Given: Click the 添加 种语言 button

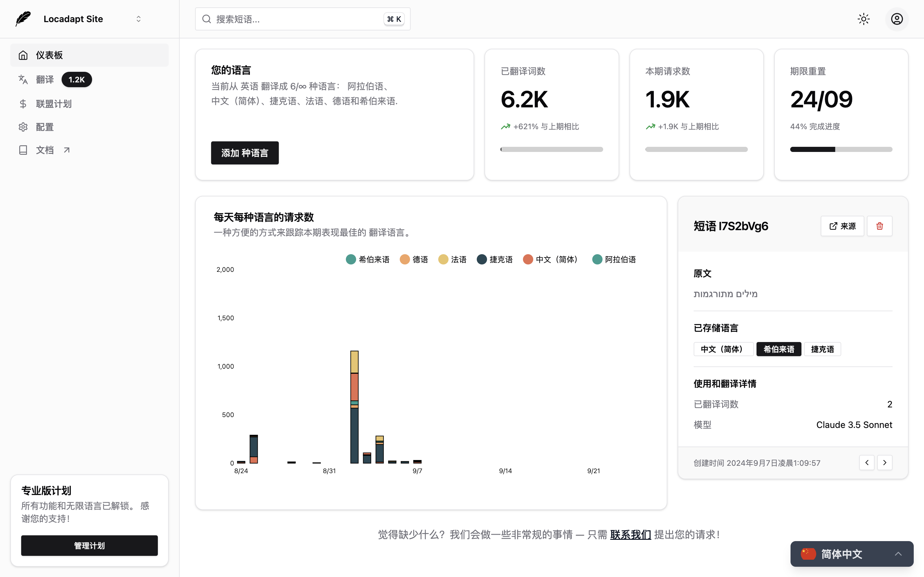Looking at the screenshot, I should click(x=245, y=153).
